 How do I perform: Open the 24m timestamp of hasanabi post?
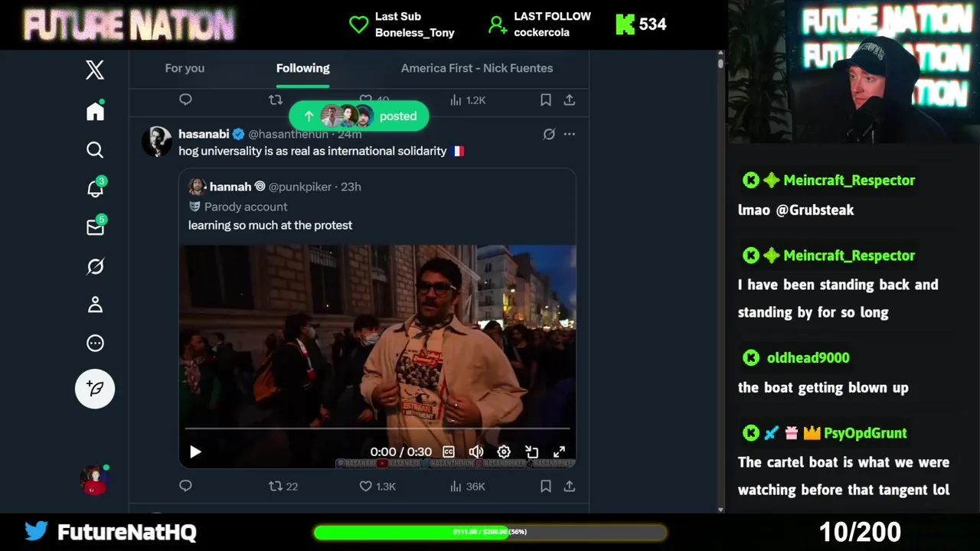click(x=350, y=134)
